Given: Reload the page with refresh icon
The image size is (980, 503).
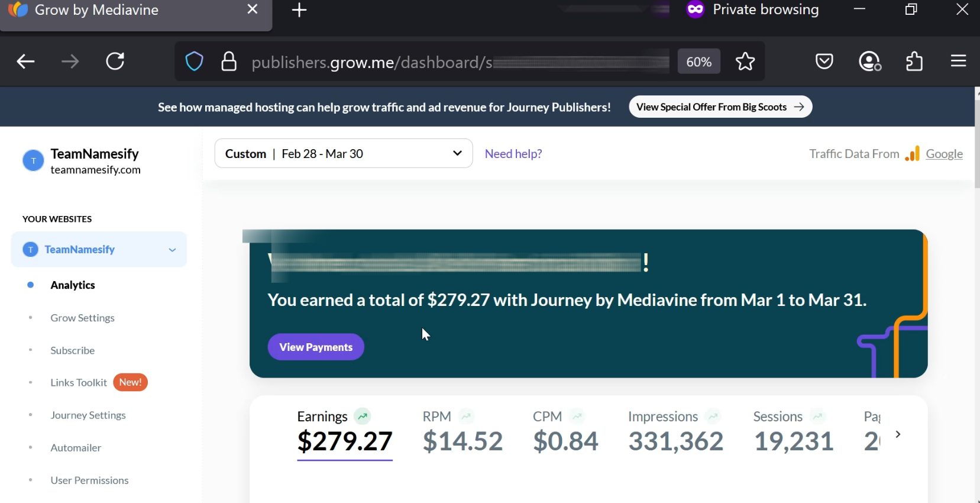Looking at the screenshot, I should coord(115,62).
